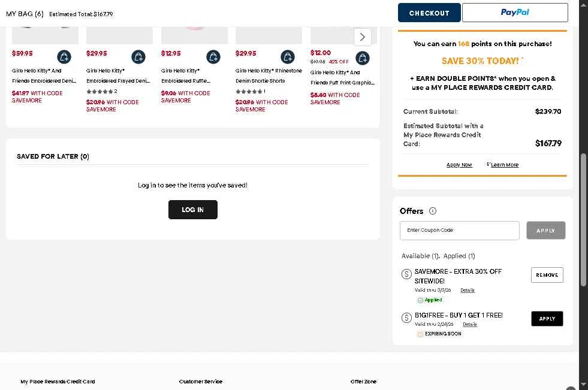Screen dimensions: 588x390
Task: Open Offers info tooltip icon
Action: click(x=433, y=211)
